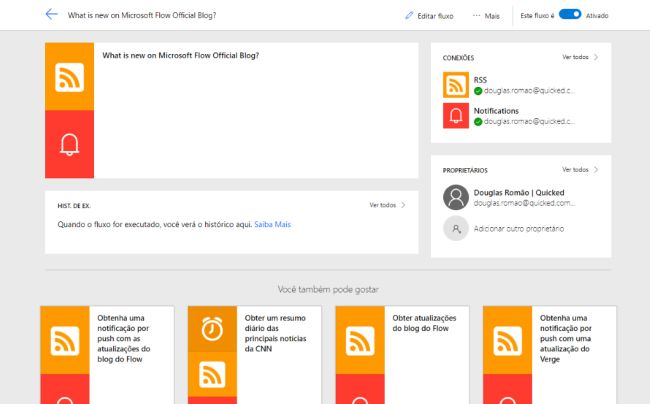Click green check status next to RSS account
Image resolution: width=650 pixels, height=404 pixels.
pyautogui.click(x=478, y=91)
